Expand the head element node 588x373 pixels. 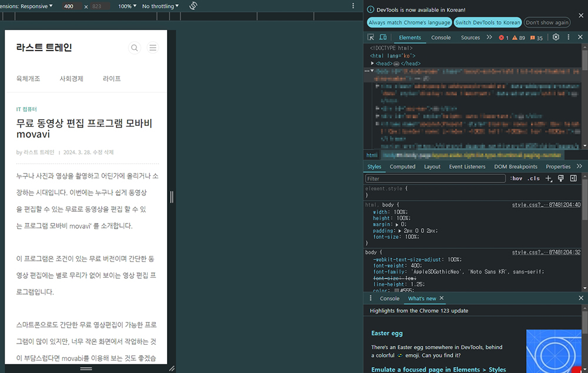point(372,64)
